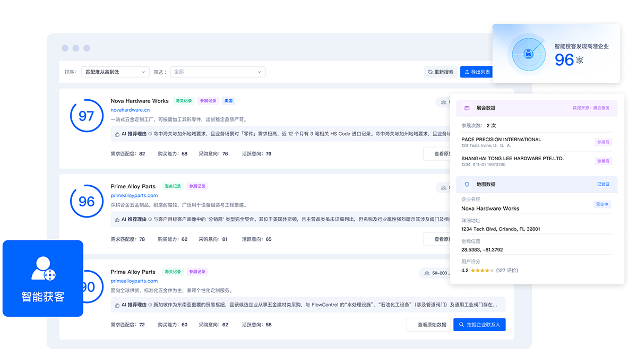Image resolution: width=637 pixels, height=364 pixels.
Task: Select SHANGHAI TONG LEE HARDWARE PTE.LTD. row
Action: pos(537,161)
